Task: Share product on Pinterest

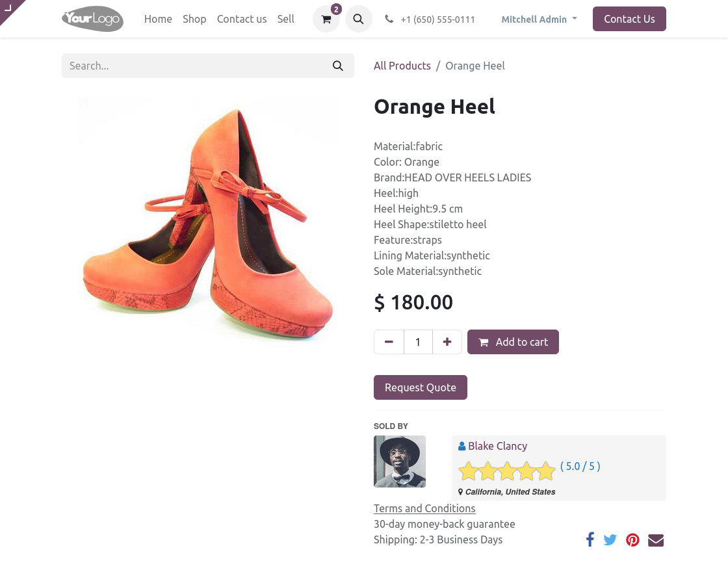Action: coord(632,540)
